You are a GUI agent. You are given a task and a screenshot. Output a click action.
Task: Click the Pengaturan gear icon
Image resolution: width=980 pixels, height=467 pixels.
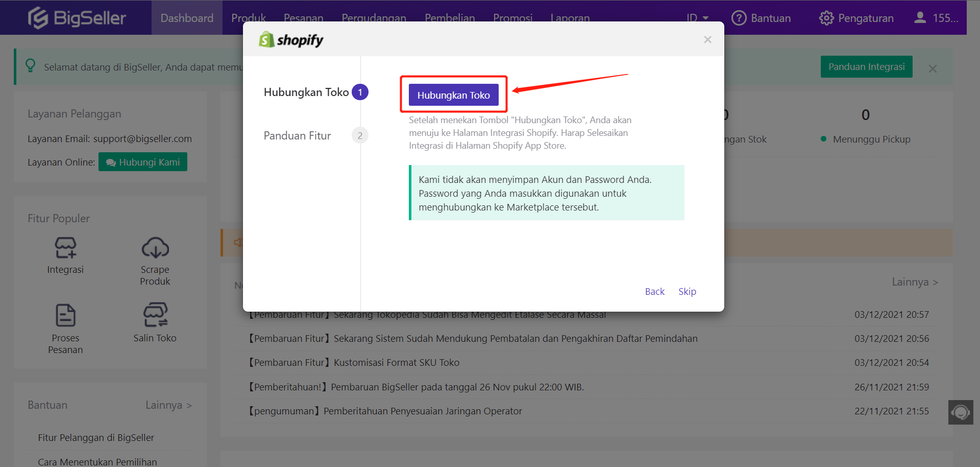(826, 18)
